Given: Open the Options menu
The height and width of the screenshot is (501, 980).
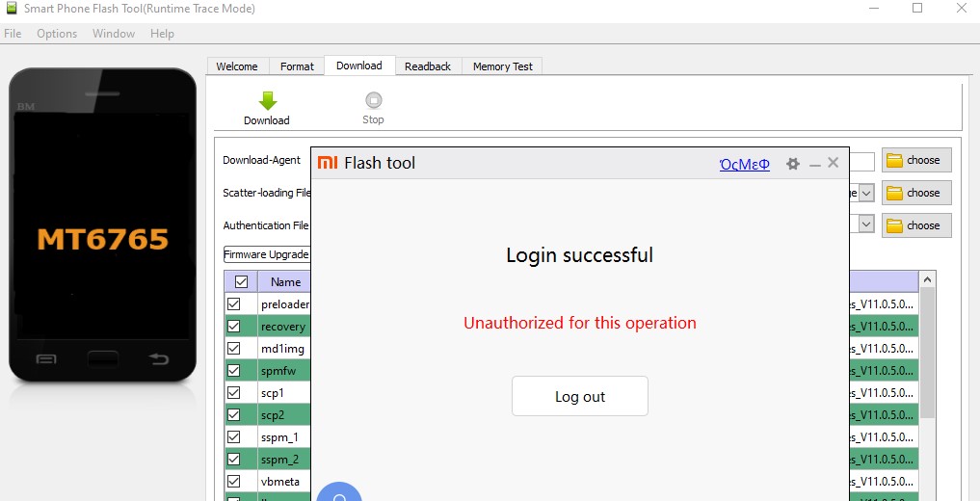Looking at the screenshot, I should pyautogui.click(x=57, y=34).
